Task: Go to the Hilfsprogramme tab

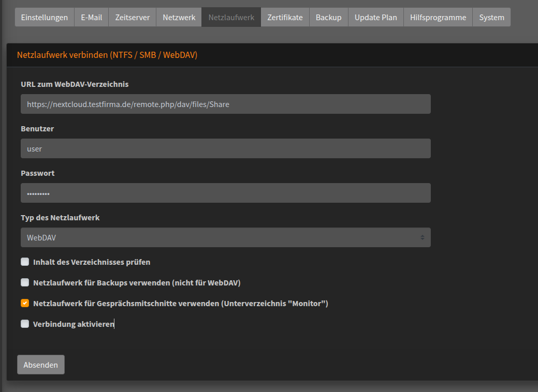Action: coord(438,17)
